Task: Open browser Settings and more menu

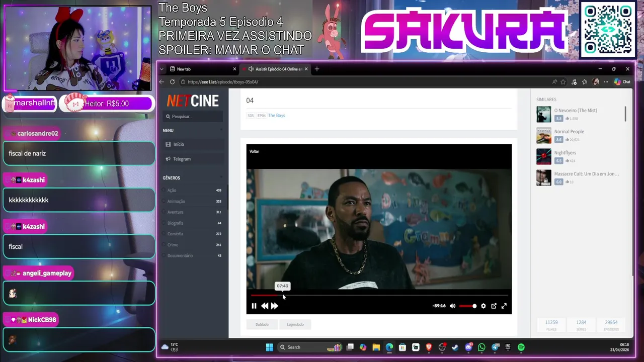Action: (x=606, y=82)
